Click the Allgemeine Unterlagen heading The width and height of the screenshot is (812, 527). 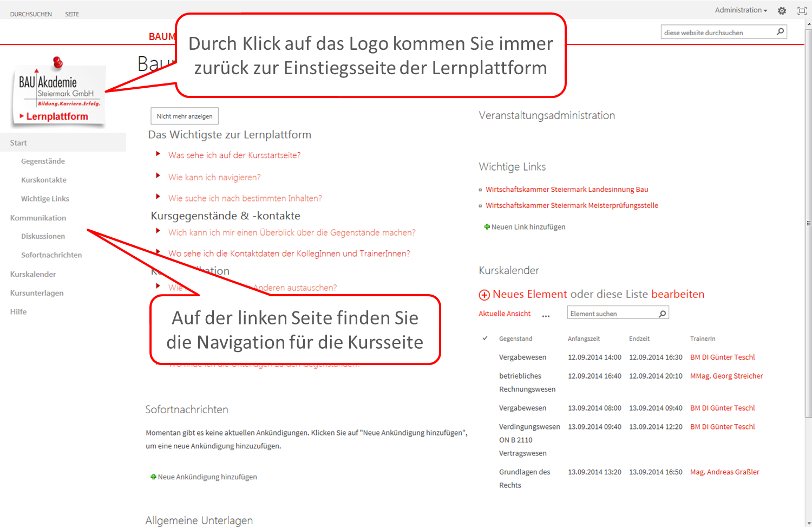[199, 521]
